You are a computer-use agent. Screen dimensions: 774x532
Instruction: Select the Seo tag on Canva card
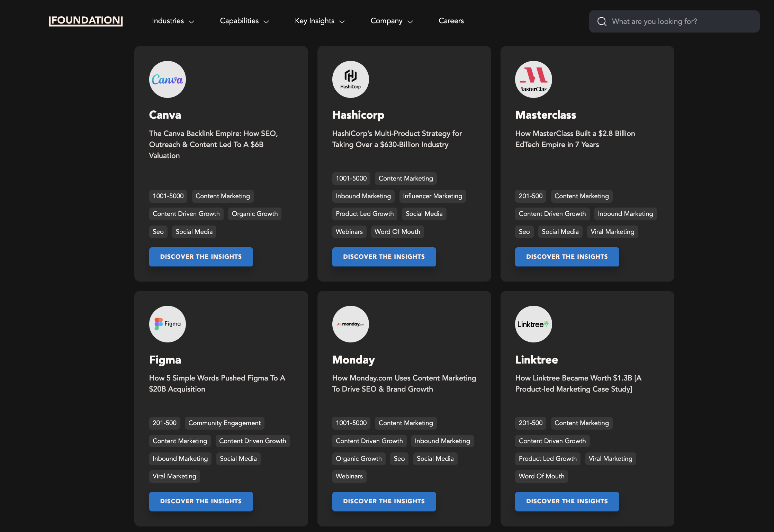click(x=158, y=232)
